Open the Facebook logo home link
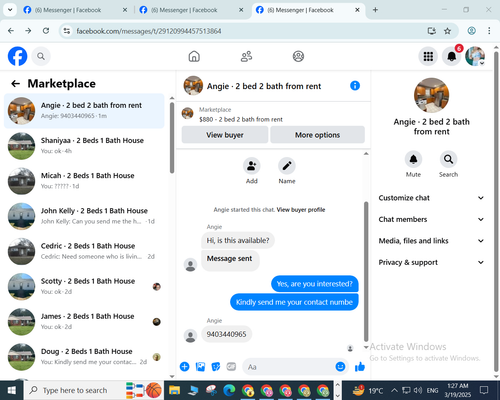The image size is (500, 400). pyautogui.click(x=17, y=56)
